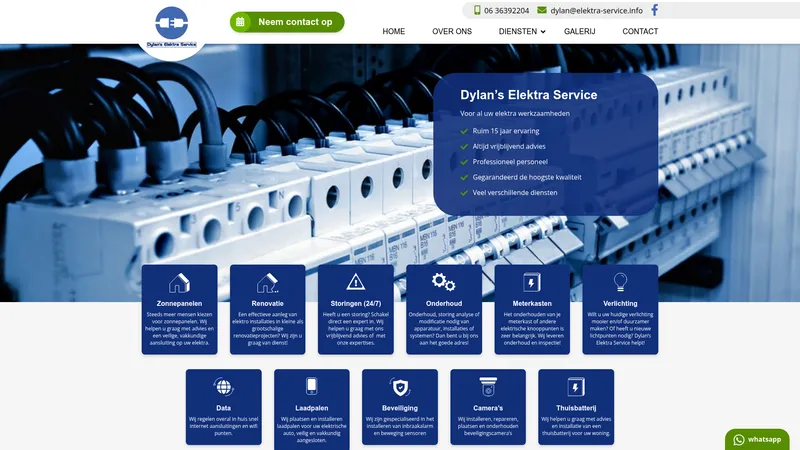The width and height of the screenshot is (800, 450).
Task: Click the text Gegarandeerd de hoogste kwaliteit
Action: (x=527, y=177)
